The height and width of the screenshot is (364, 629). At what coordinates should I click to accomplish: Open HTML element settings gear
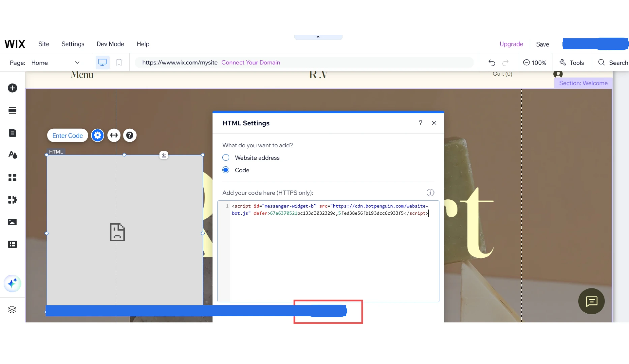click(x=98, y=135)
